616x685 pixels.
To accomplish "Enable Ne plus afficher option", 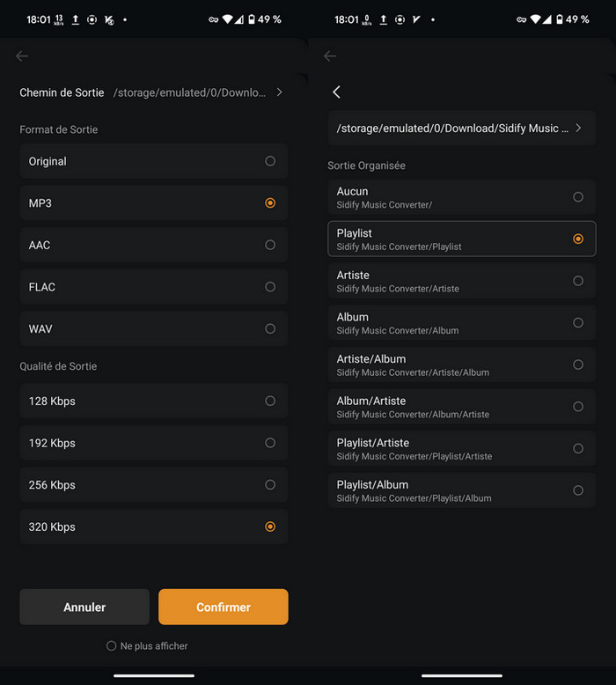I will 112,646.
